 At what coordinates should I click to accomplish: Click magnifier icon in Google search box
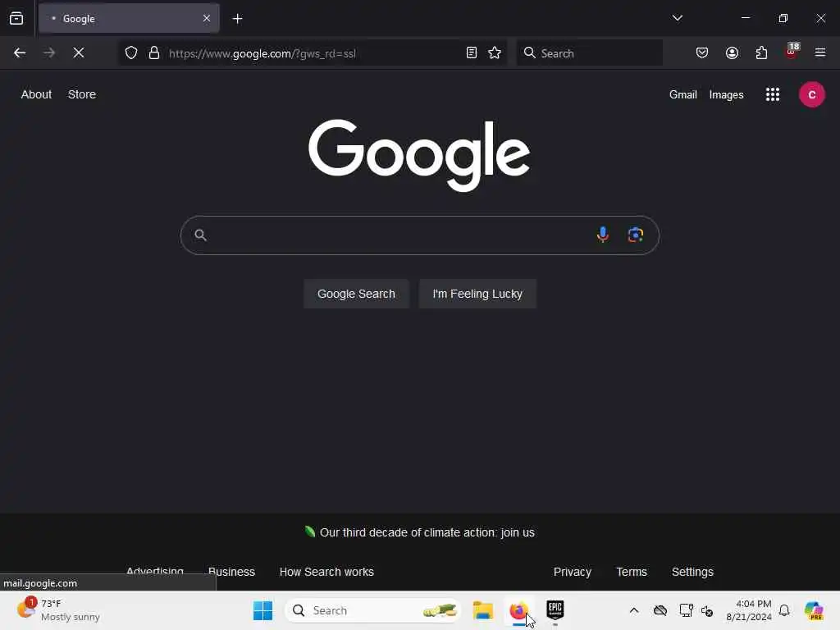pos(200,235)
